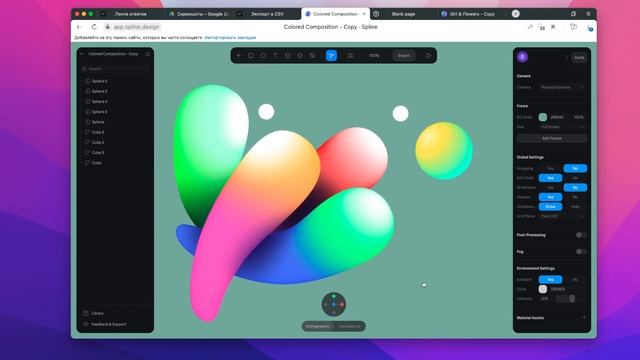Set Collisions to Hide
The image size is (640, 360).
[x=575, y=207]
